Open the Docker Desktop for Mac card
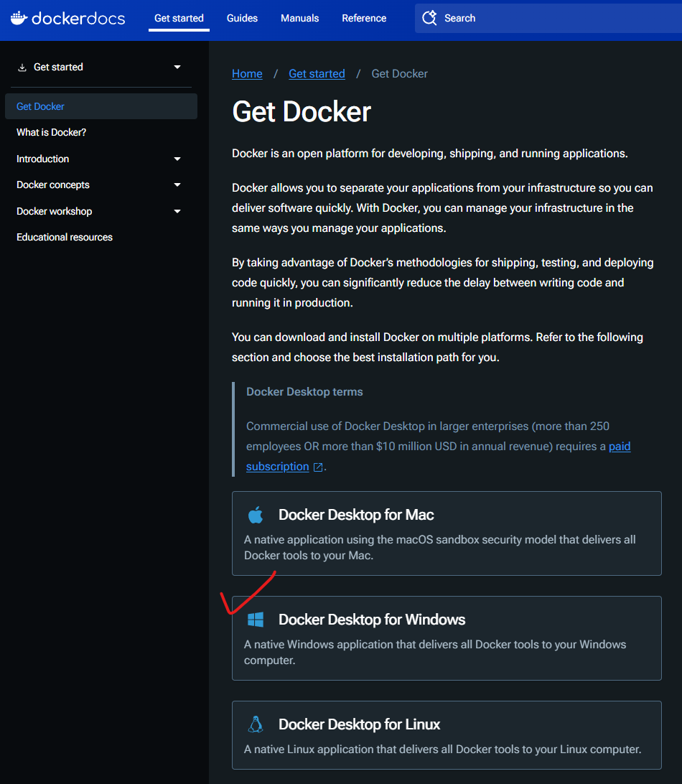Screen dimensions: 682x784 click(447, 533)
